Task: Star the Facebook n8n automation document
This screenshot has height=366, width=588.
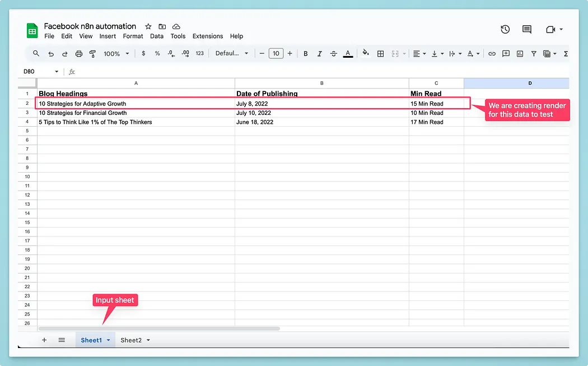Action: (x=148, y=26)
